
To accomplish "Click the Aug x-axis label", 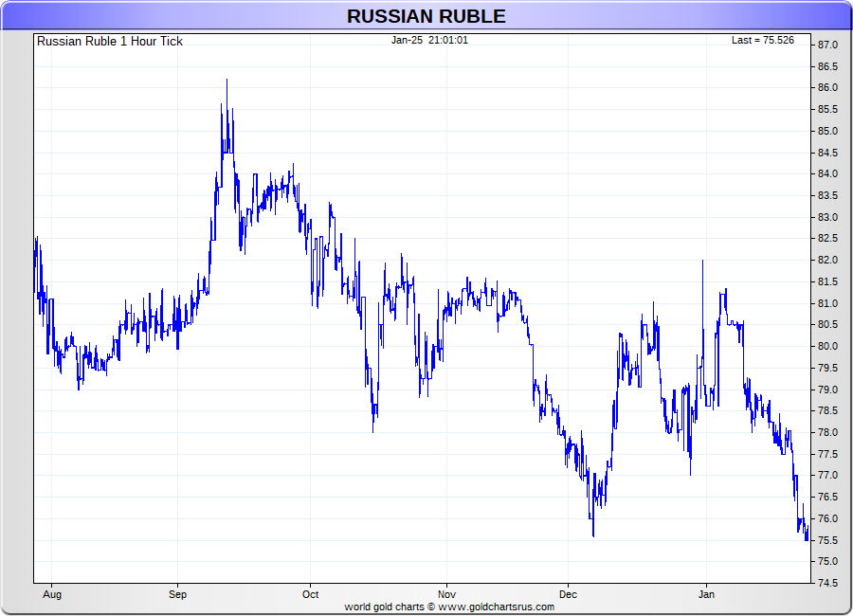I will pos(52,595).
